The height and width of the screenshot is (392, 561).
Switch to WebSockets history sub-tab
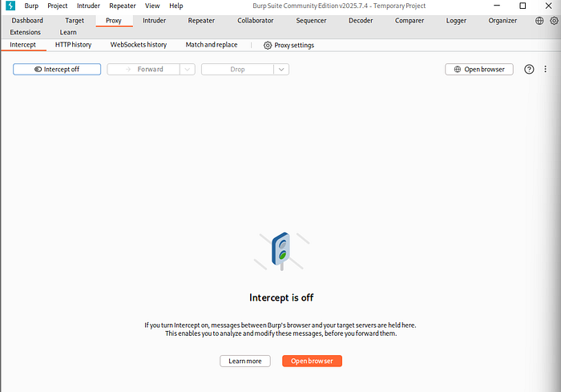click(x=139, y=45)
